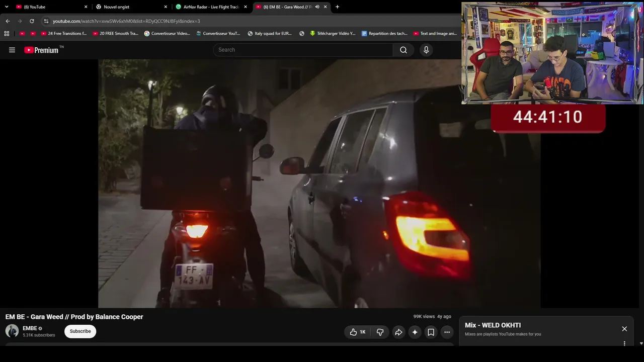Open the Ask sparkle icon button
The height and width of the screenshot is (362, 644).
[x=415, y=332]
